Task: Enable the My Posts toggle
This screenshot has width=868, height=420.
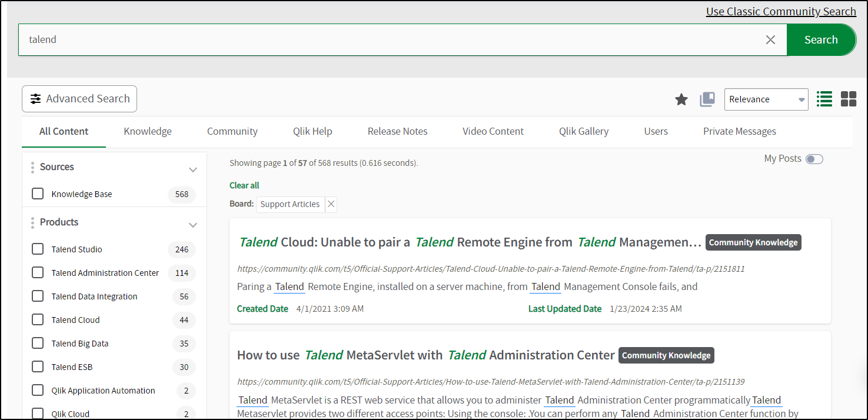Action: tap(814, 159)
